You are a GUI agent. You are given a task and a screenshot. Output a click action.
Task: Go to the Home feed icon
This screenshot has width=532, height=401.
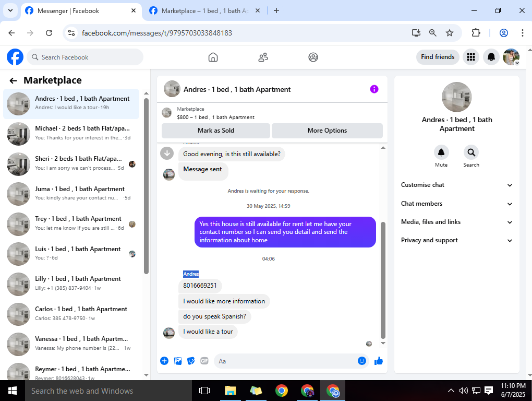point(213,57)
